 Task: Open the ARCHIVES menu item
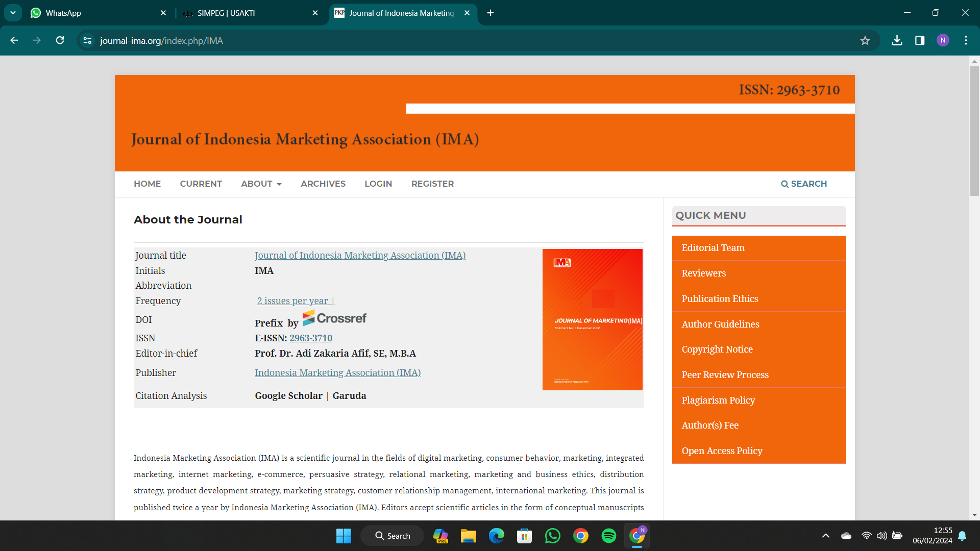(323, 184)
